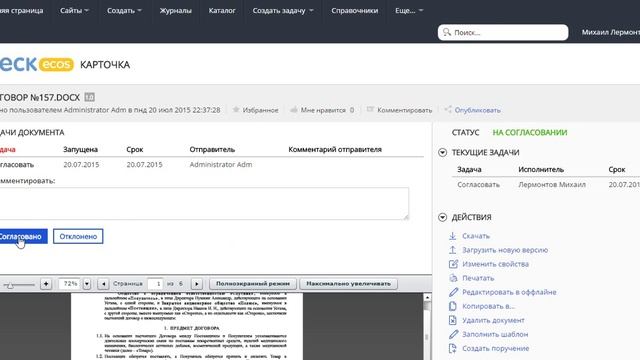
Task: Click the НА СОГЛАСОВАНИИ status text
Action: click(530, 132)
